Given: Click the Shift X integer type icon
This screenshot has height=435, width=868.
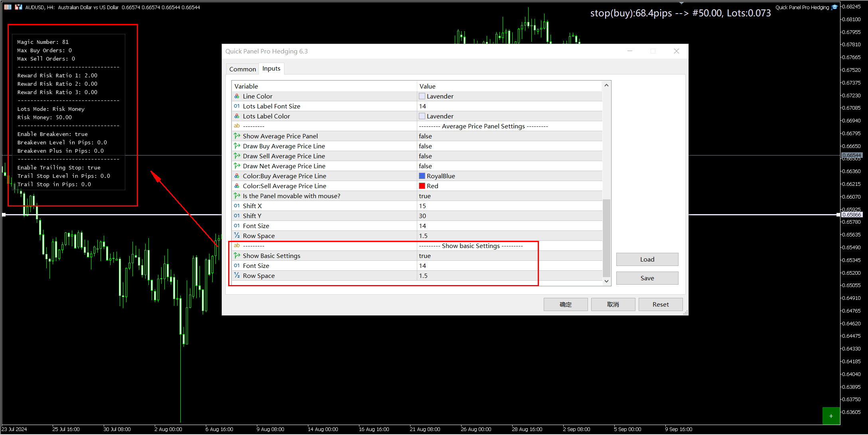Looking at the screenshot, I should 237,206.
